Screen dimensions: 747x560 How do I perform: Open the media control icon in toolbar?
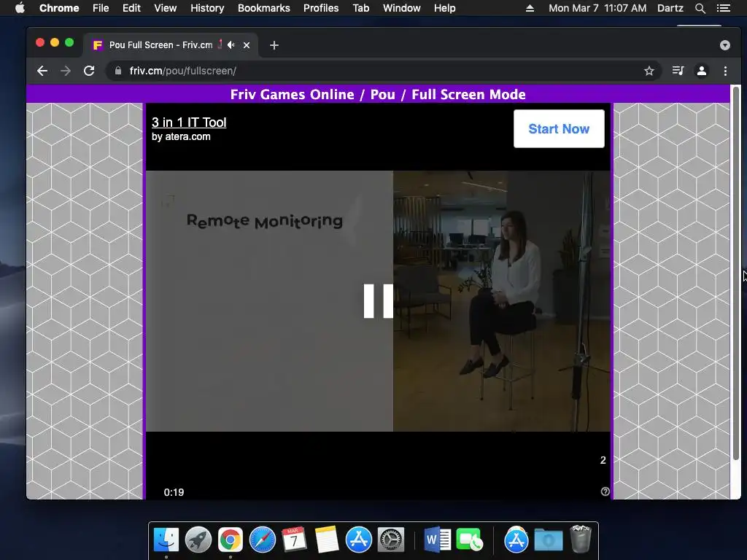(678, 71)
